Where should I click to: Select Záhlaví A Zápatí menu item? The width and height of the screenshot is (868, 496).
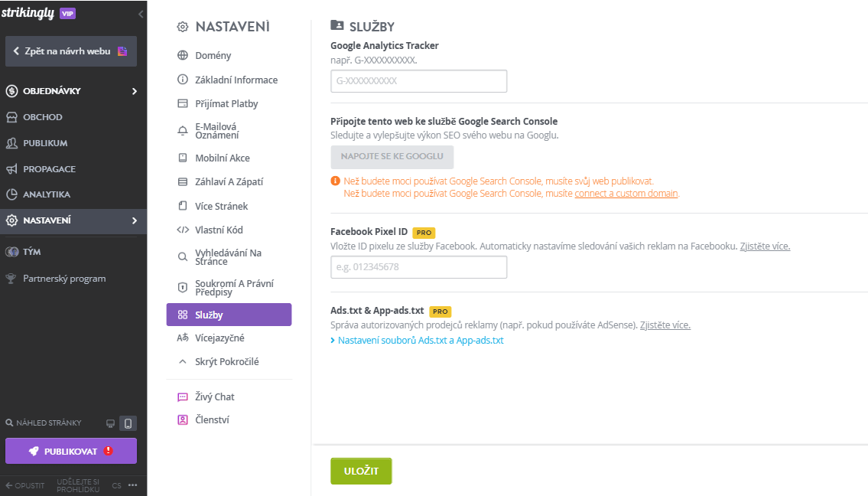click(229, 181)
